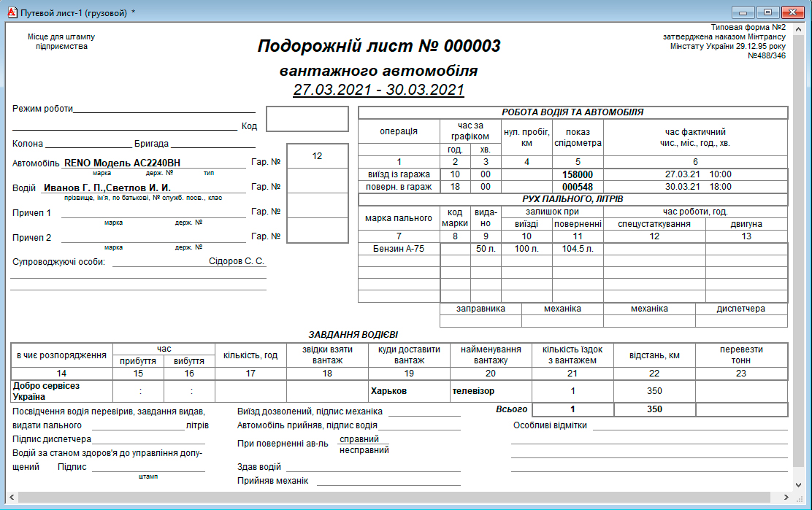
Task: Select the Добро сервісез Україна cell
Action: (x=61, y=392)
